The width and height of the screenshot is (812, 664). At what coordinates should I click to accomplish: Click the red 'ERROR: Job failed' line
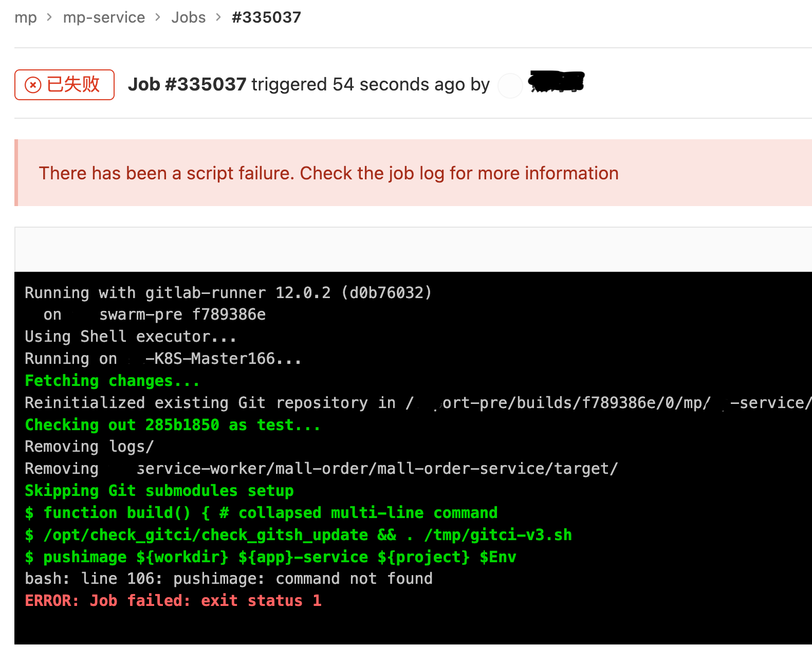(173, 601)
